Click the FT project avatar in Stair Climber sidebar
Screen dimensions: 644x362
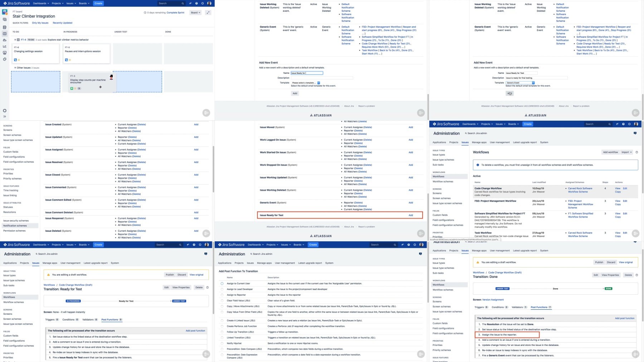tap(5, 12)
